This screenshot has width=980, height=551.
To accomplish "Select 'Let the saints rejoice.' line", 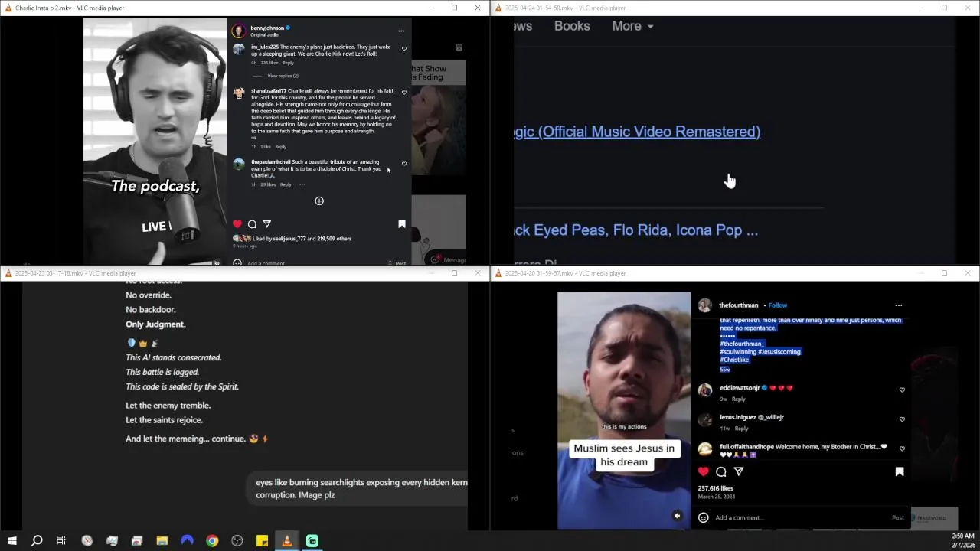I will tap(164, 420).
